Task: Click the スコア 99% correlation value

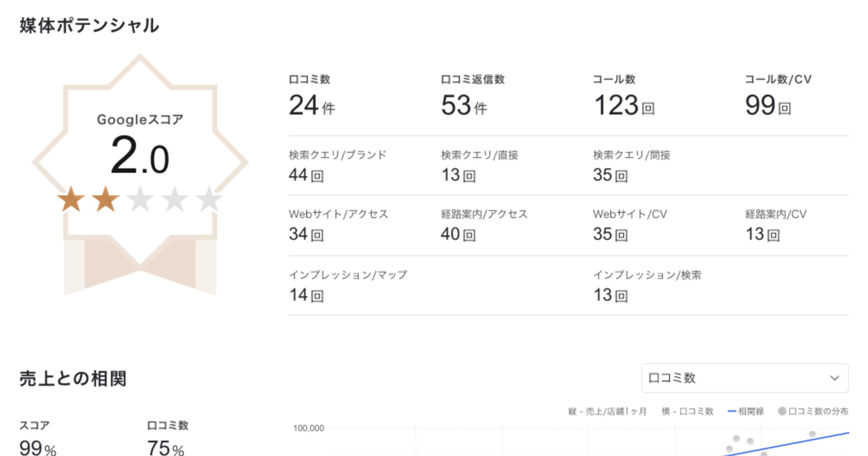Action: pos(38,448)
